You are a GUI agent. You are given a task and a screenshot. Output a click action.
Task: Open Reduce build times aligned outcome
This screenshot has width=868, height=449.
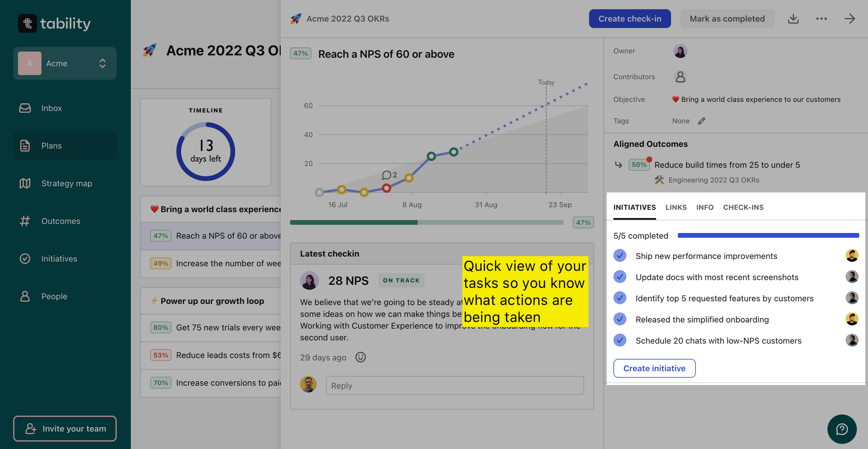[x=727, y=165]
